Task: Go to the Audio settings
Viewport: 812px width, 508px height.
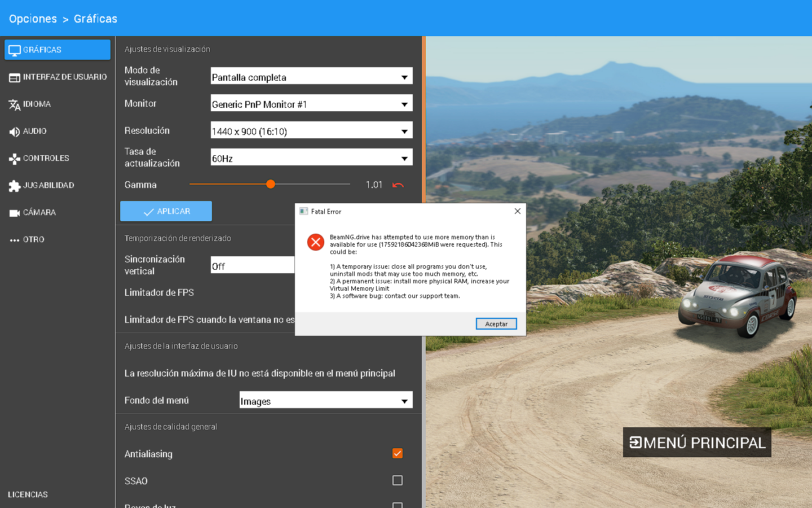Action: 58,131
